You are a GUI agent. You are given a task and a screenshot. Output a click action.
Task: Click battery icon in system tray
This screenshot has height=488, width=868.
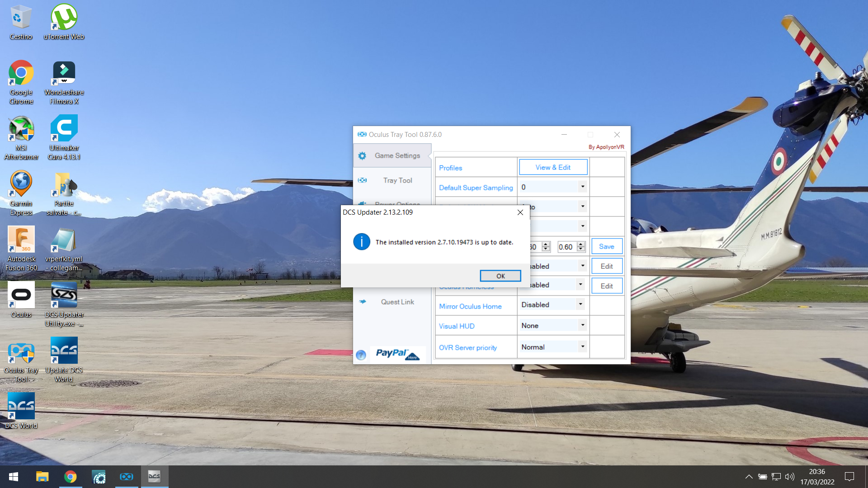[763, 477]
